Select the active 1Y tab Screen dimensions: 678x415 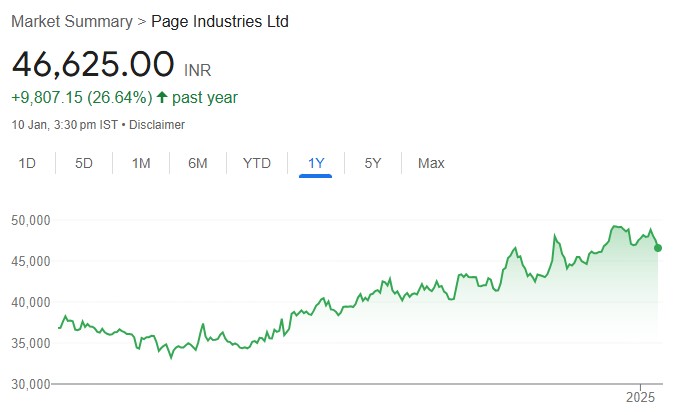[315, 163]
